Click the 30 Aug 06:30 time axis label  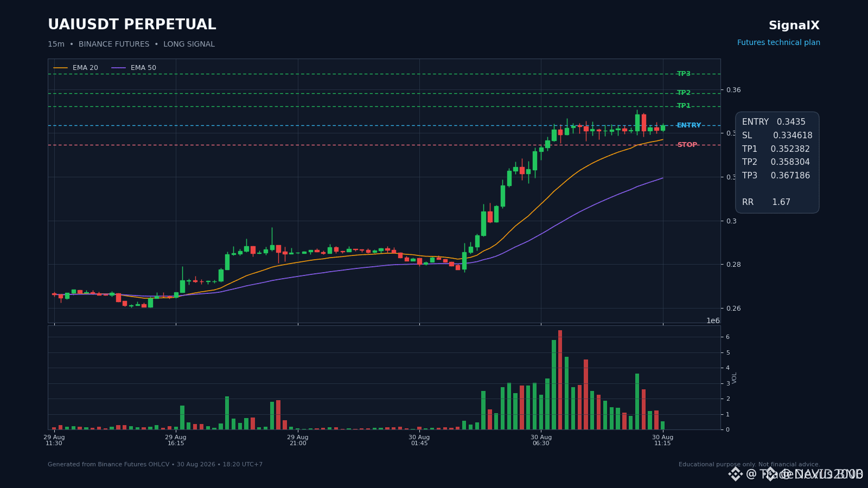pos(541,440)
